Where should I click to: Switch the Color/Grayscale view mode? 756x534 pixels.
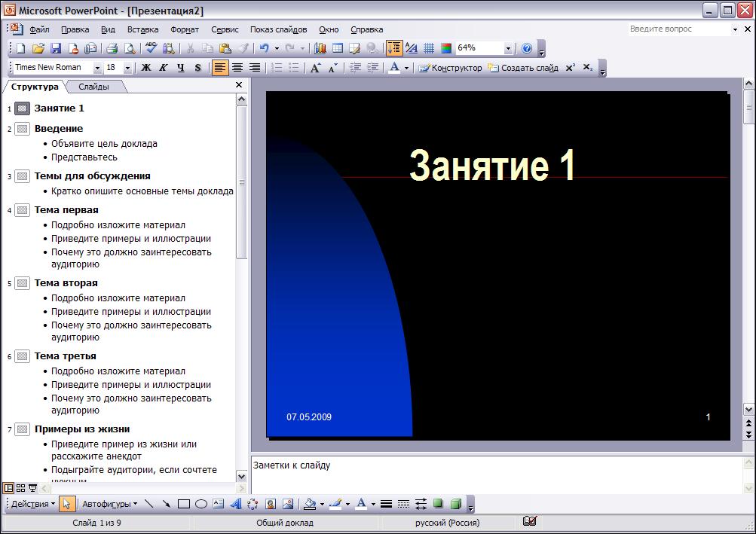(x=446, y=48)
